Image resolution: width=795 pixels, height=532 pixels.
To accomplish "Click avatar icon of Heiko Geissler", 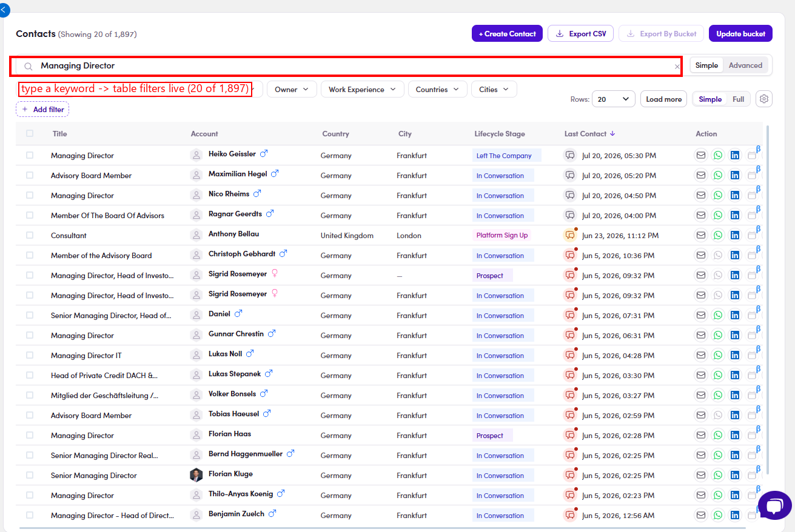I will [196, 155].
